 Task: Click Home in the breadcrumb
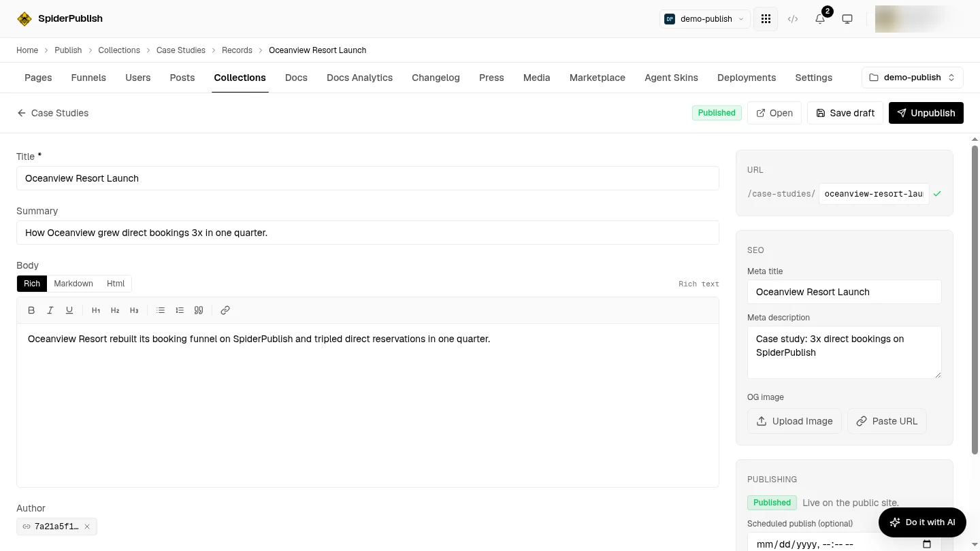click(27, 50)
